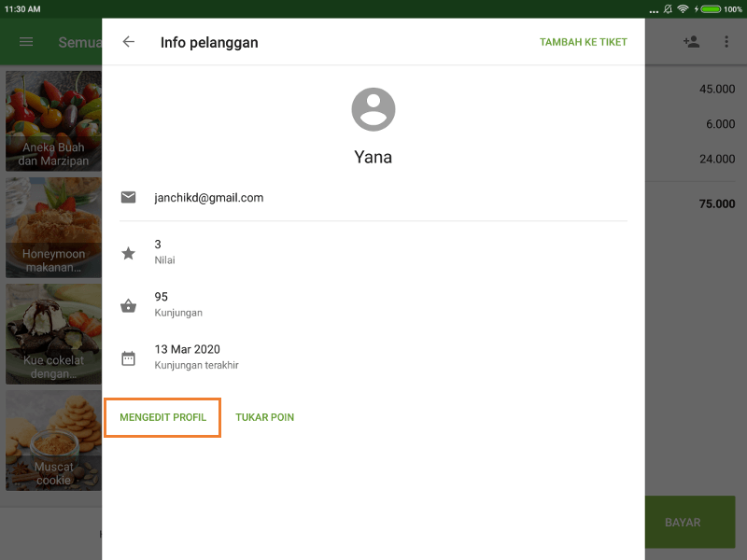Open the Semua category dropdown
Image resolution: width=747 pixels, height=560 pixels.
[x=79, y=41]
